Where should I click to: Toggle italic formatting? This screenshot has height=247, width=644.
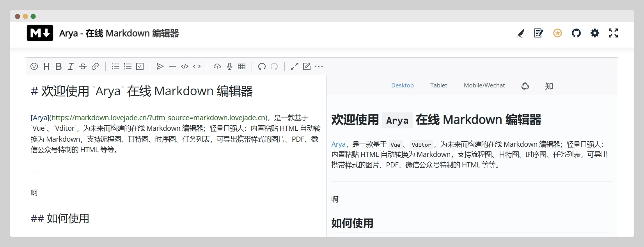pyautogui.click(x=71, y=66)
